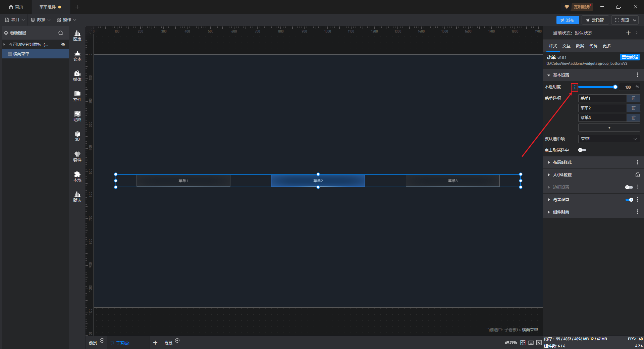Add a new menu option with plus
This screenshot has width=644, height=349.
[609, 128]
